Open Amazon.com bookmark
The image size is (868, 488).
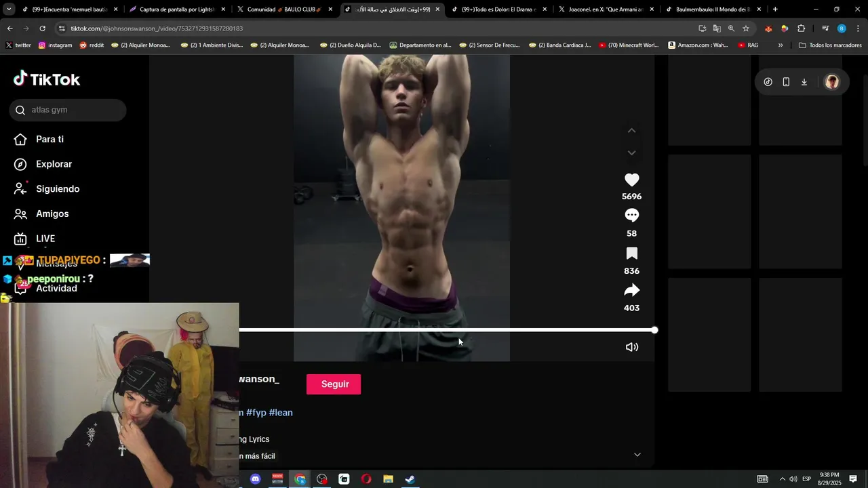pos(698,45)
